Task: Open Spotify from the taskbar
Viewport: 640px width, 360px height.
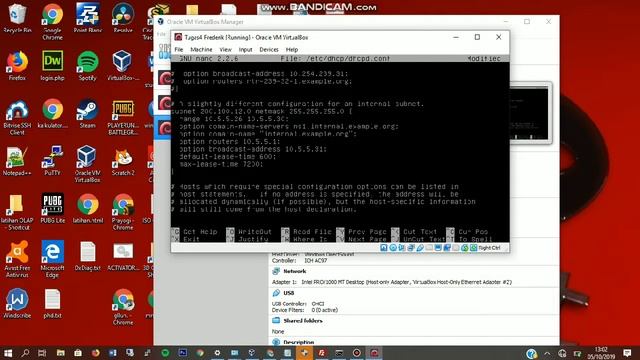Action: tap(165, 353)
